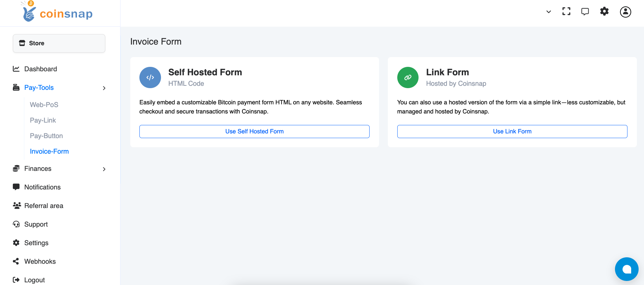This screenshot has width=644, height=285.
Task: Open the messages speech bubble icon
Action: click(x=585, y=11)
